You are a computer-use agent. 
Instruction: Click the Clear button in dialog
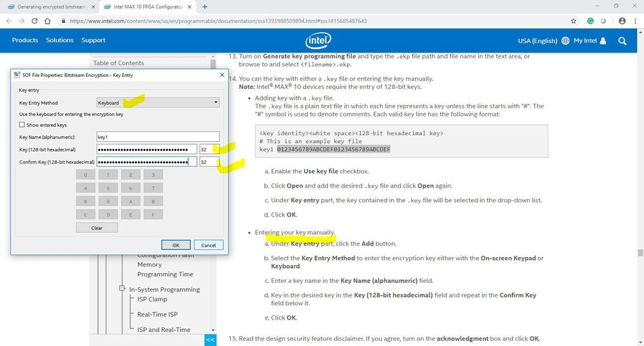[97, 228]
